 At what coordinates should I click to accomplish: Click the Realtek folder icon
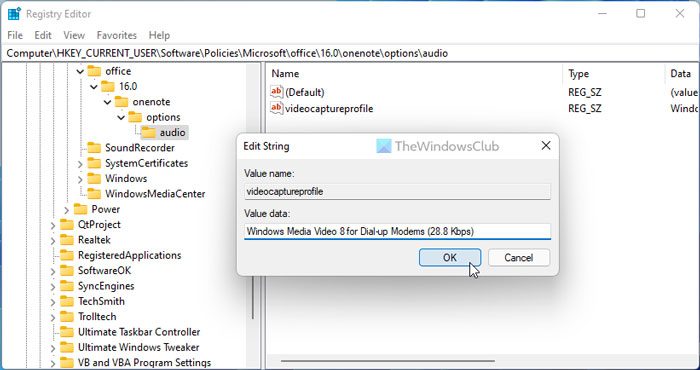67,240
